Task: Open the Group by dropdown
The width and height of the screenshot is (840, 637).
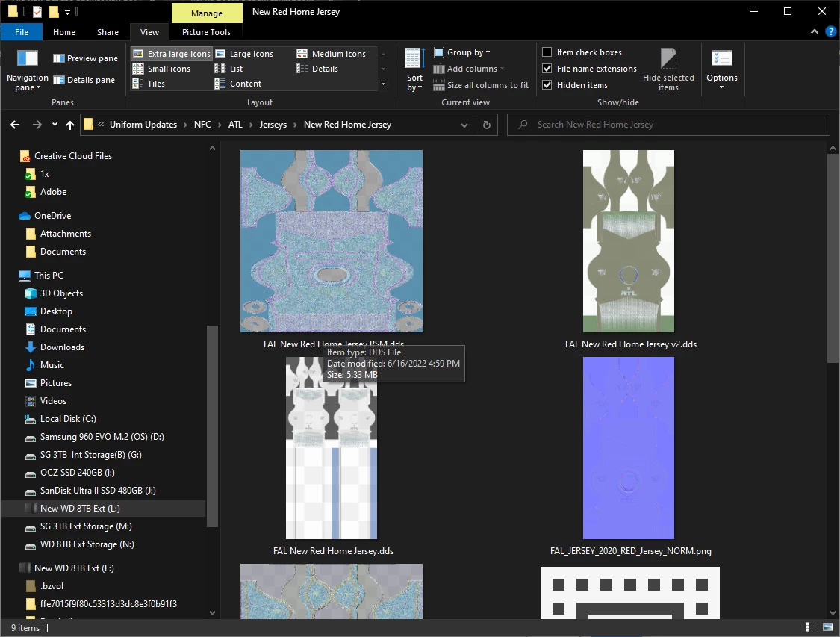Action: pos(461,52)
